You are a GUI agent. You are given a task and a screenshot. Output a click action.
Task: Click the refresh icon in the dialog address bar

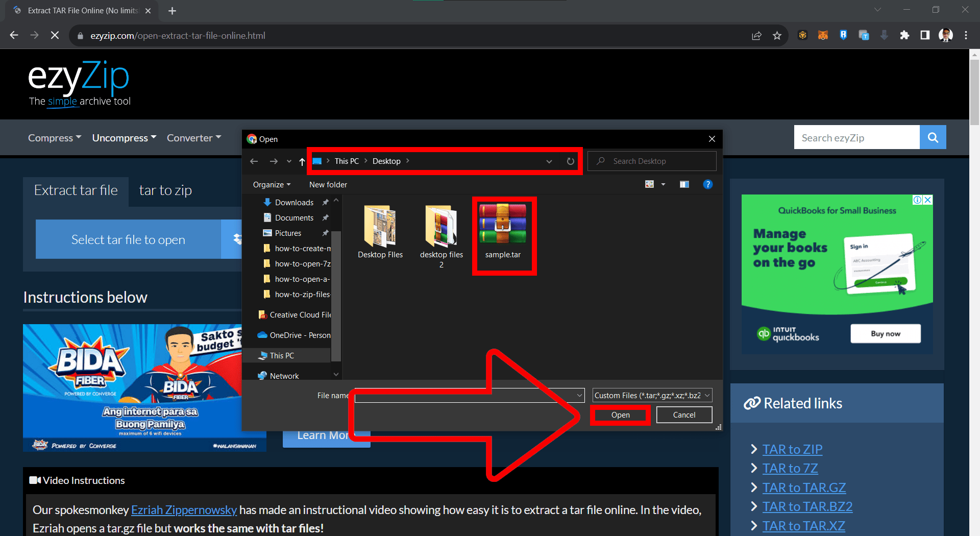[570, 161]
